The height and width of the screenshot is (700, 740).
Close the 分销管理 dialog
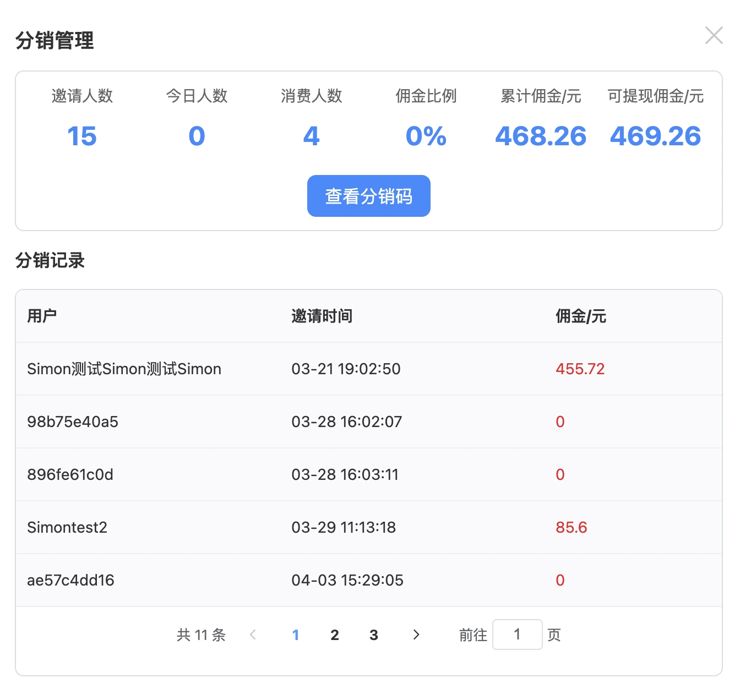714,35
